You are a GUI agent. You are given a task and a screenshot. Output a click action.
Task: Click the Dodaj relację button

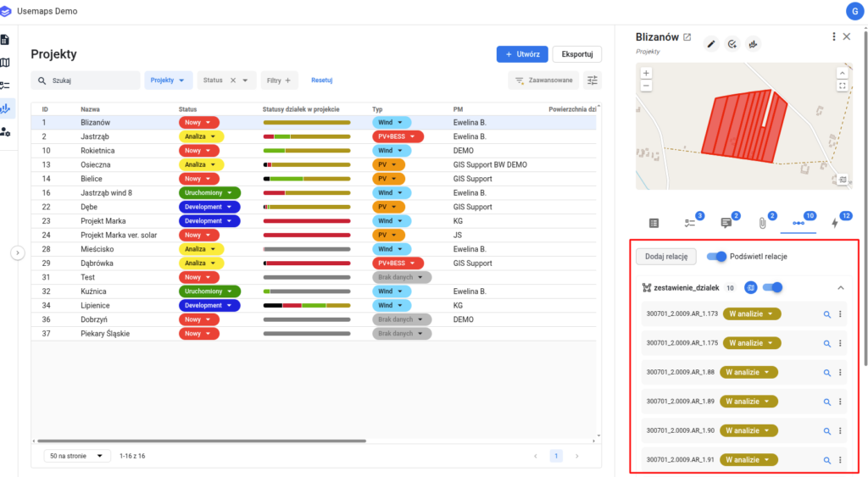[666, 256]
